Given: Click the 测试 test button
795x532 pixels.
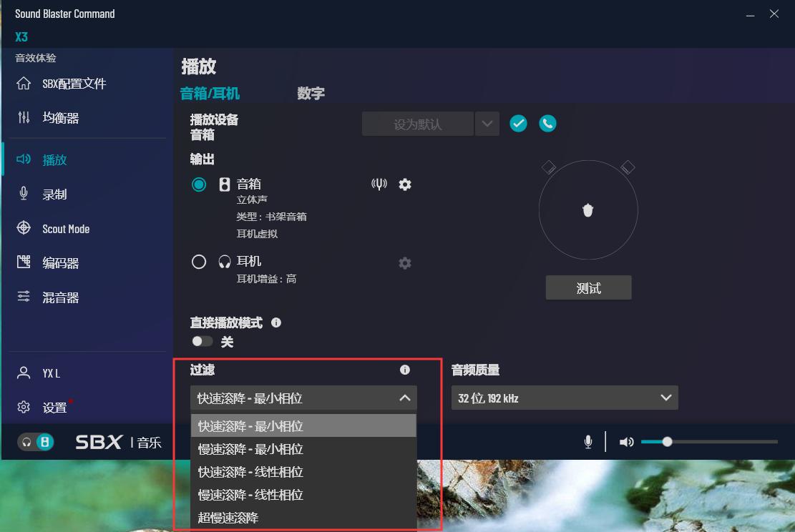Looking at the screenshot, I should click(588, 287).
